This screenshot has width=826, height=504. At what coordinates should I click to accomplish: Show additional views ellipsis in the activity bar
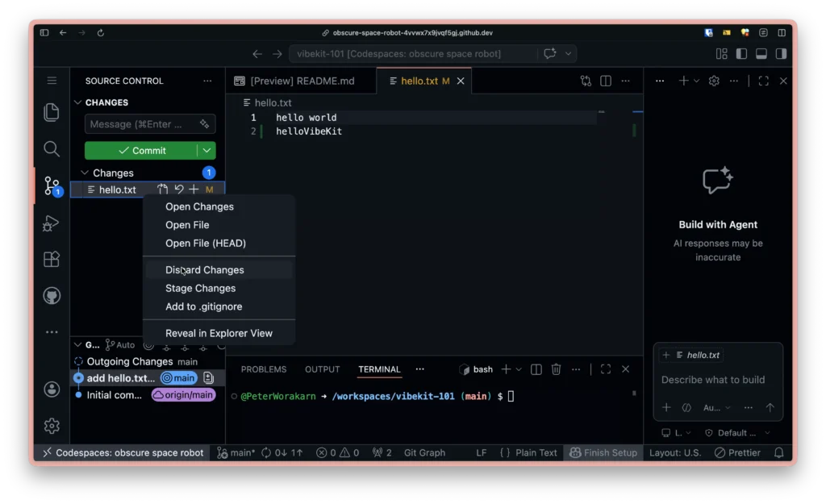(52, 332)
